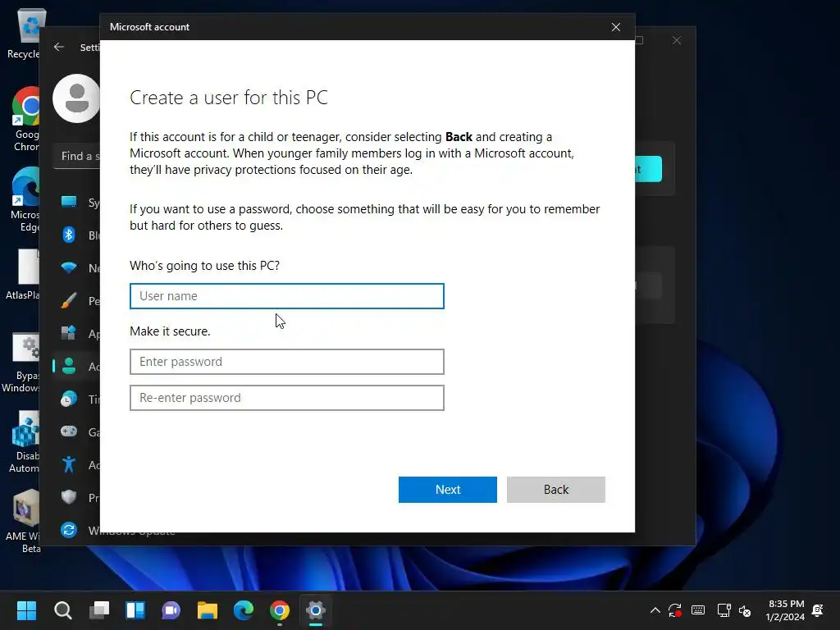This screenshot has height=630, width=840.
Task: Select the Re-enter password field
Action: (x=286, y=398)
